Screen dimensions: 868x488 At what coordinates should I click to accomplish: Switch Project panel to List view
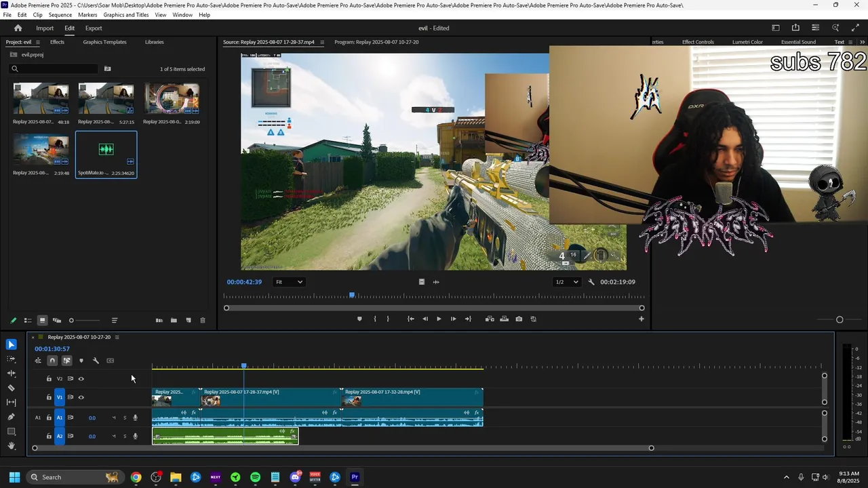(28, 321)
